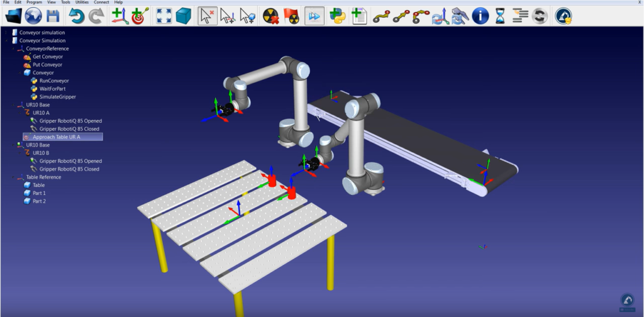Click the Fit All view icon
Screen dimensions: 644x317
(164, 16)
